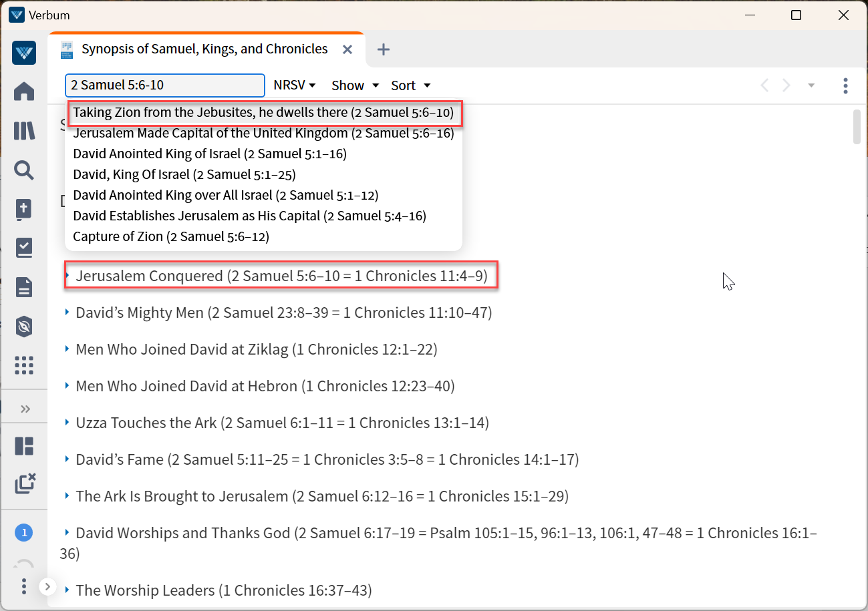Viewport: 868px width, 611px height.
Task: Open the panel three-dot menu
Action: 845,85
